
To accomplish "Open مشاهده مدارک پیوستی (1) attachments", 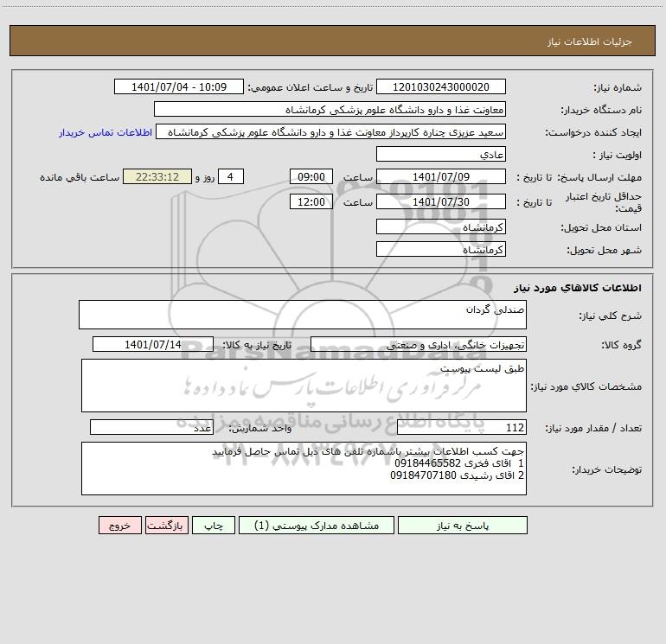I will pos(317,525).
